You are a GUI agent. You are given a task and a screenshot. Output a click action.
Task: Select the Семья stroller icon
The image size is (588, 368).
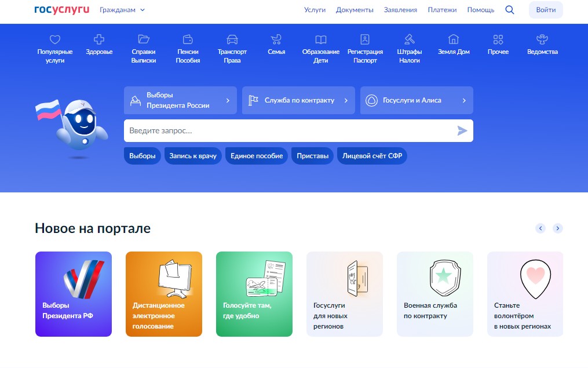tap(276, 39)
